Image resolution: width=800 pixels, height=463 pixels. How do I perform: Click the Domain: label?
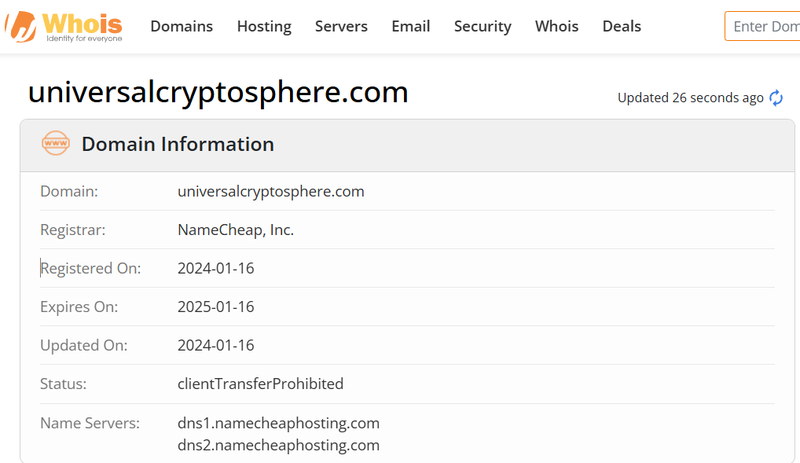(69, 191)
